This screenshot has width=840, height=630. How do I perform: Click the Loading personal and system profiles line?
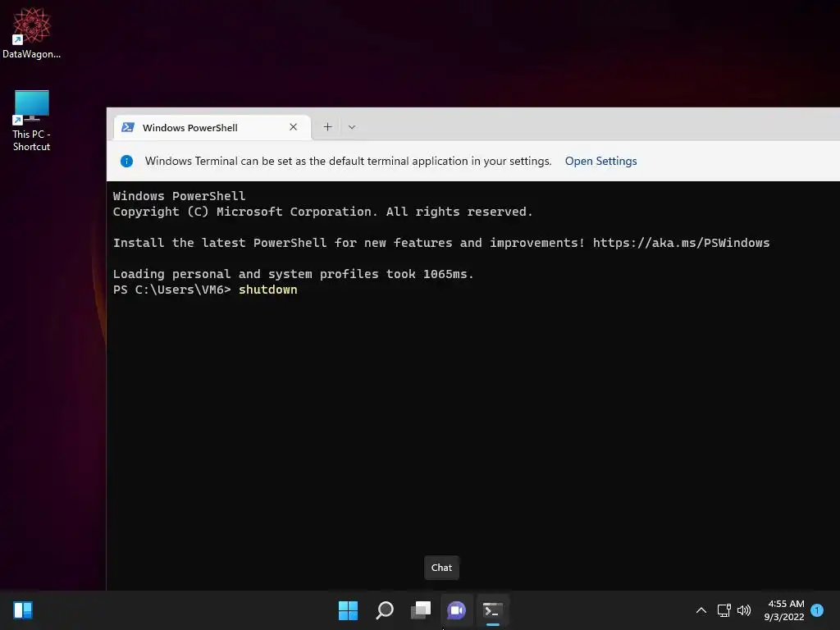pos(293,274)
